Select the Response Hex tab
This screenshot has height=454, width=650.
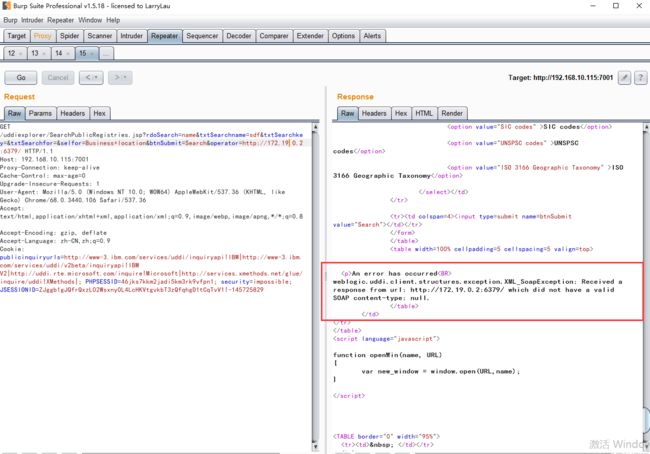pos(401,113)
